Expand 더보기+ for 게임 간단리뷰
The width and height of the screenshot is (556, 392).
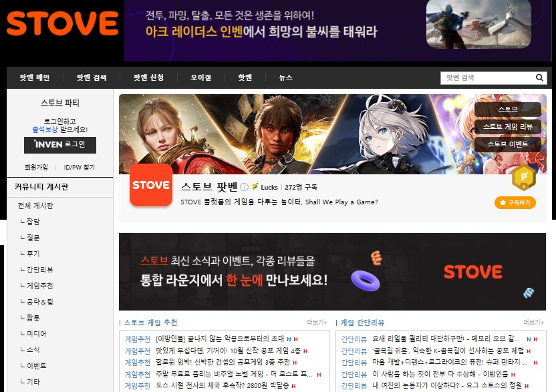pyautogui.click(x=533, y=323)
